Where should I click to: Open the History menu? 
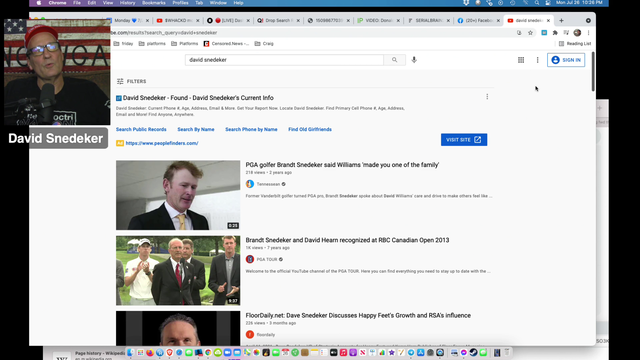click(x=127, y=3)
